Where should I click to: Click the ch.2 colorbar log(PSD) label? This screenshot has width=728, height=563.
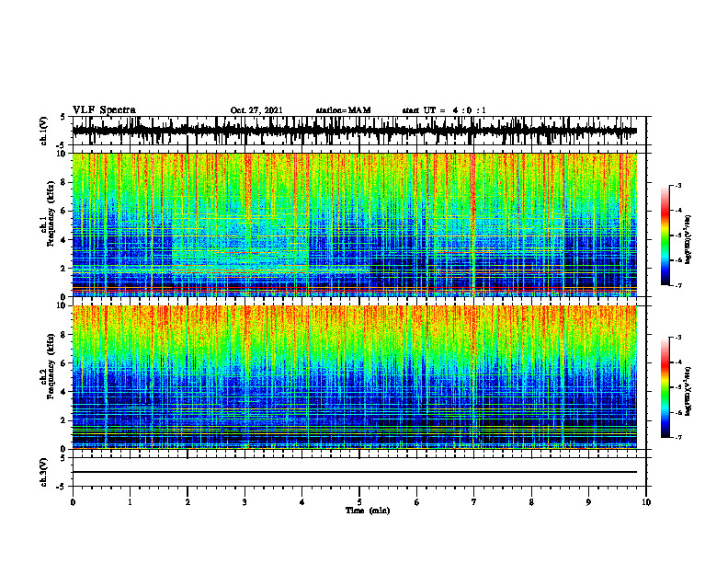click(688, 391)
